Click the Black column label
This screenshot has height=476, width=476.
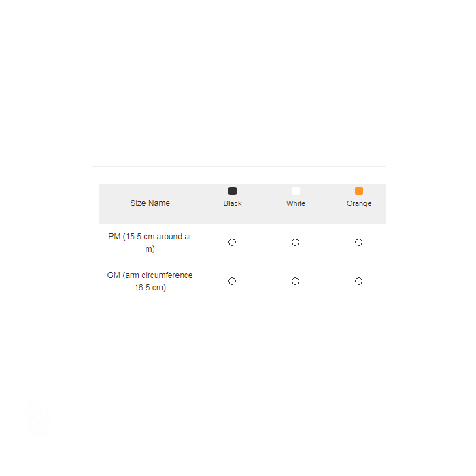pos(233,203)
